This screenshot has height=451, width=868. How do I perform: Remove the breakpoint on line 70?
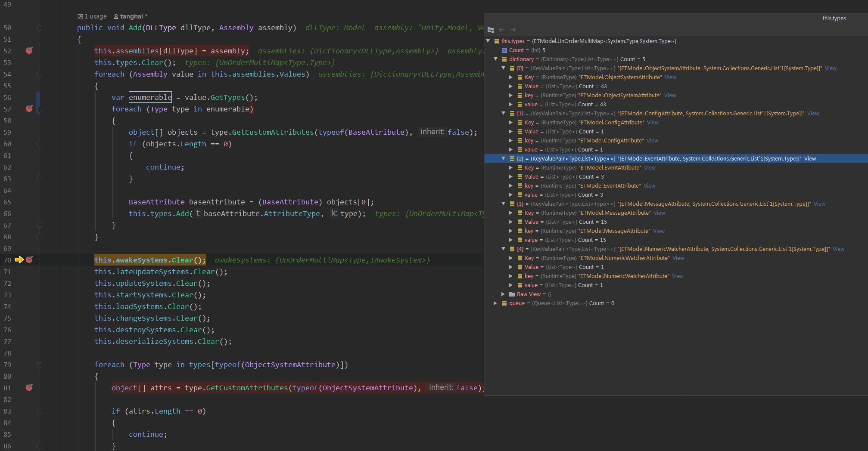coord(29,260)
